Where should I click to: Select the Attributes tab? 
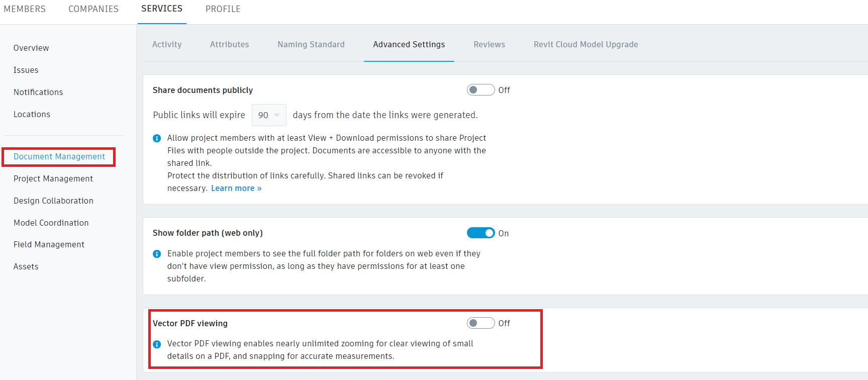click(x=229, y=44)
